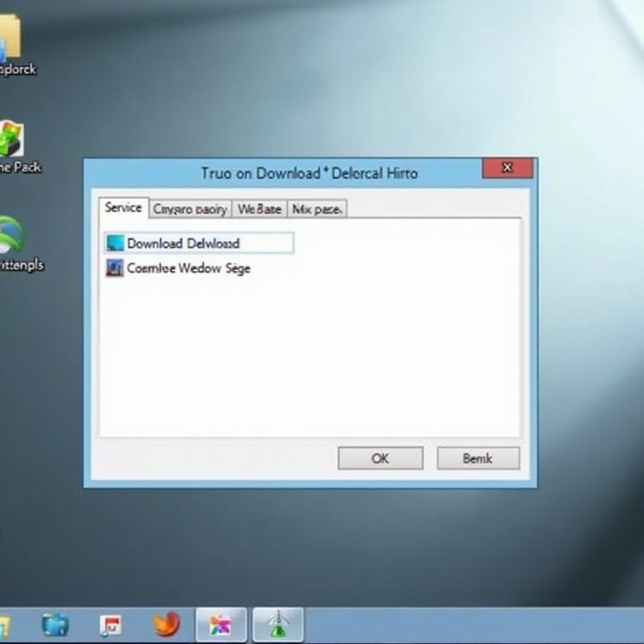Open the red calendar-like taskbar icon
Viewport: 644px width, 644px height.
point(111,626)
